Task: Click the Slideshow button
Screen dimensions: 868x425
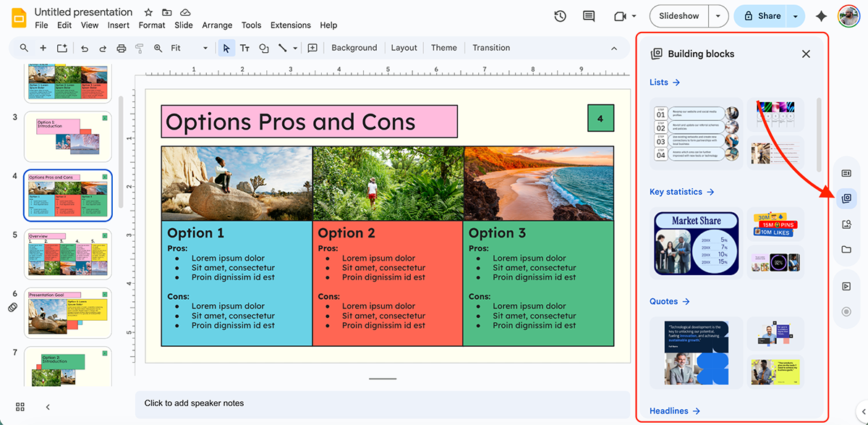Action: [678, 16]
